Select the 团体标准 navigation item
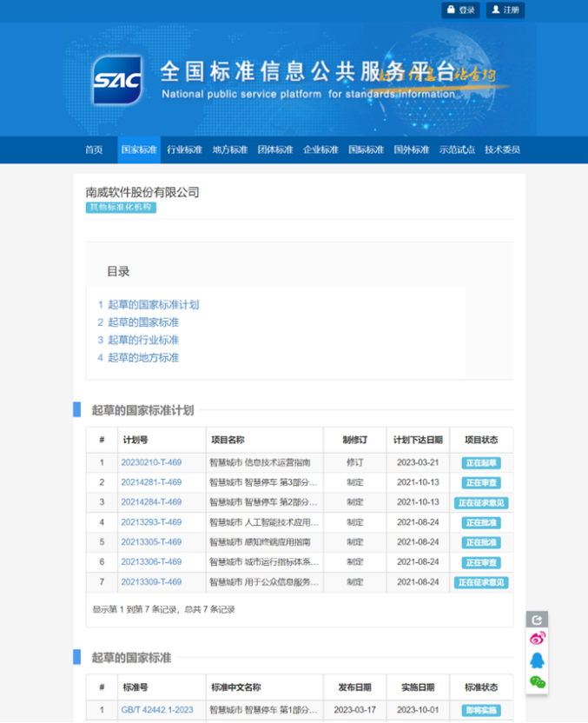Image resolution: width=588 pixels, height=723 pixels. (275, 149)
